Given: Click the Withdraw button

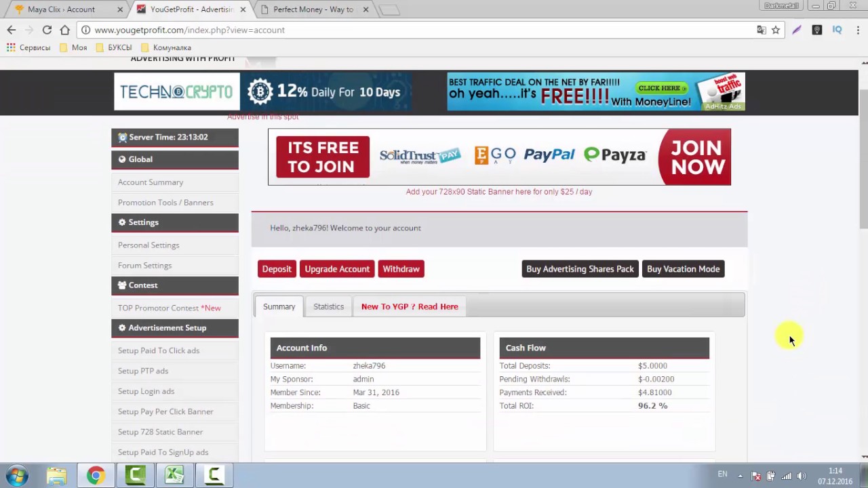Looking at the screenshot, I should click(x=401, y=269).
